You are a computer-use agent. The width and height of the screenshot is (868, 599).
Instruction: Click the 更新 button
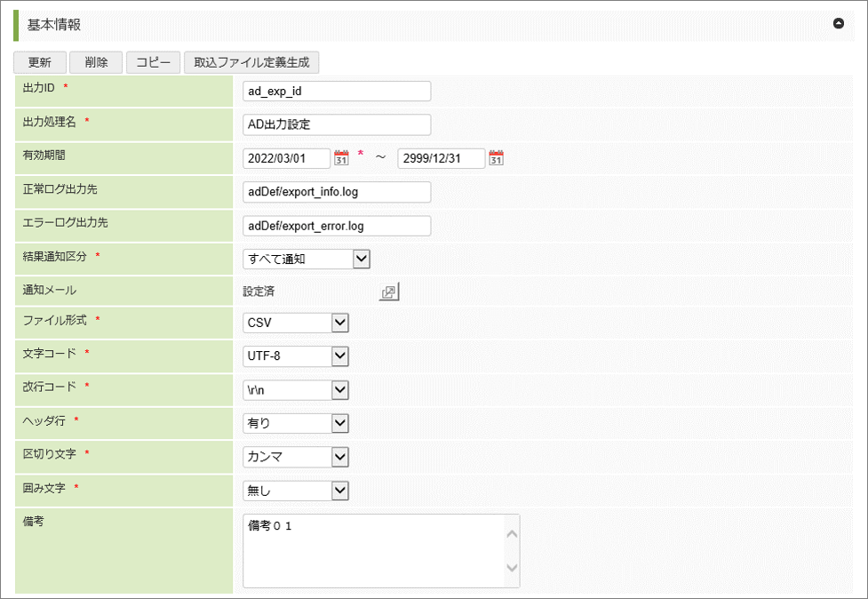39,62
